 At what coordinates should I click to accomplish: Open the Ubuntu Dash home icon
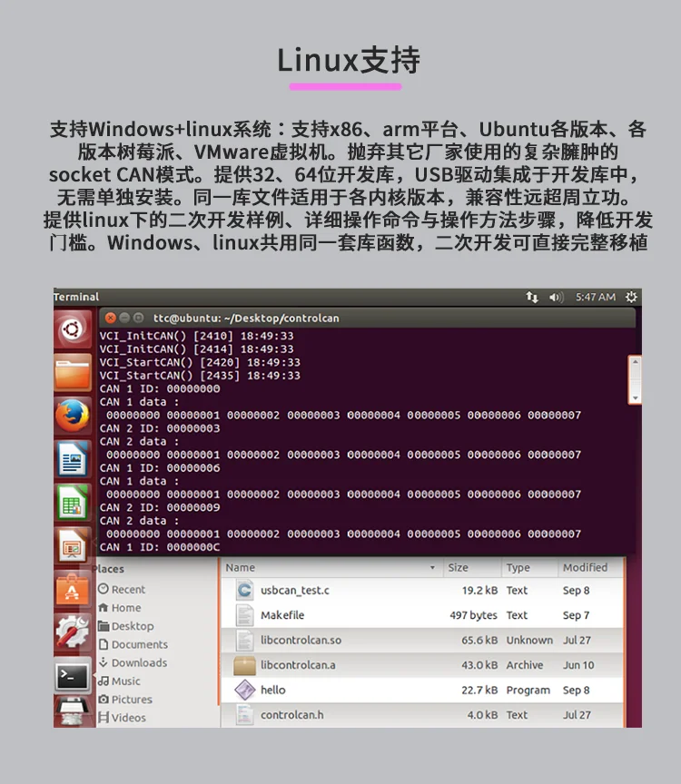(73, 329)
